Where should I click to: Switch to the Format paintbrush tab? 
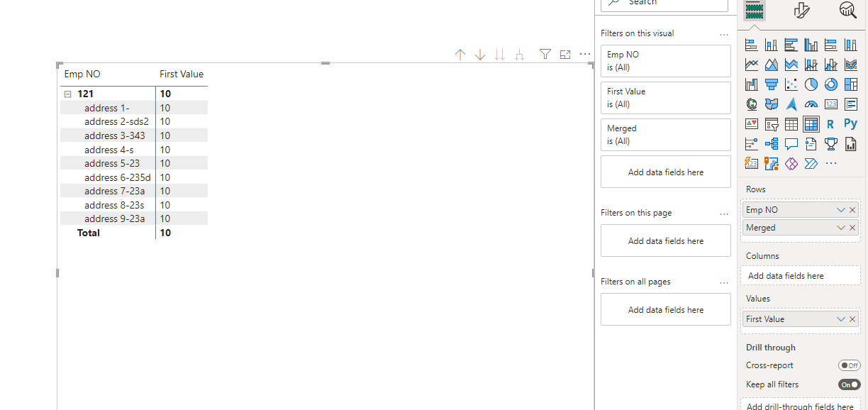pos(801,10)
